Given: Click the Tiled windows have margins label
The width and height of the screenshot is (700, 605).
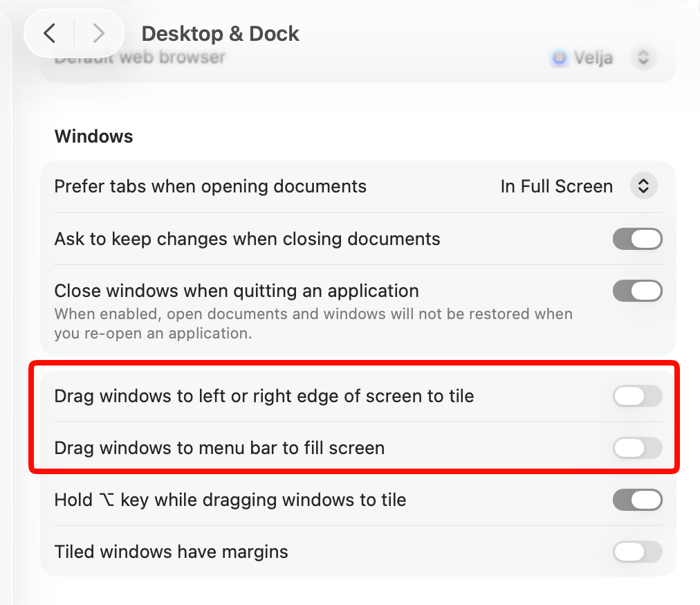Looking at the screenshot, I should pyautogui.click(x=171, y=552).
